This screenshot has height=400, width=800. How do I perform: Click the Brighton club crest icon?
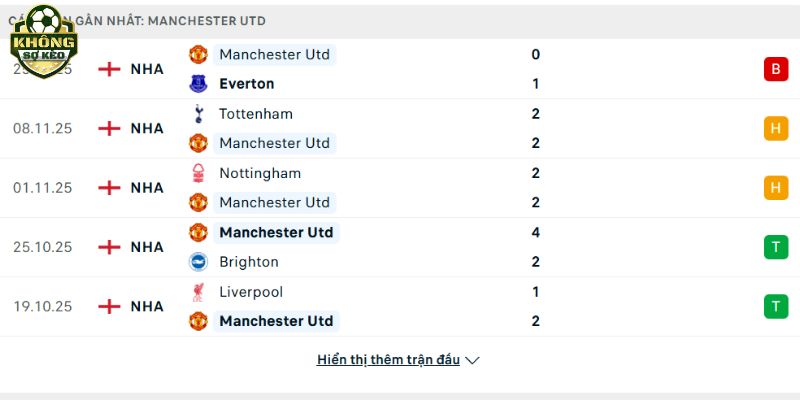coord(198,262)
